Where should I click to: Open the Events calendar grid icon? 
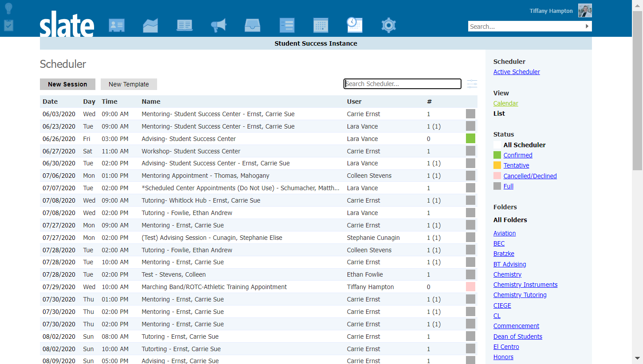coord(320,25)
